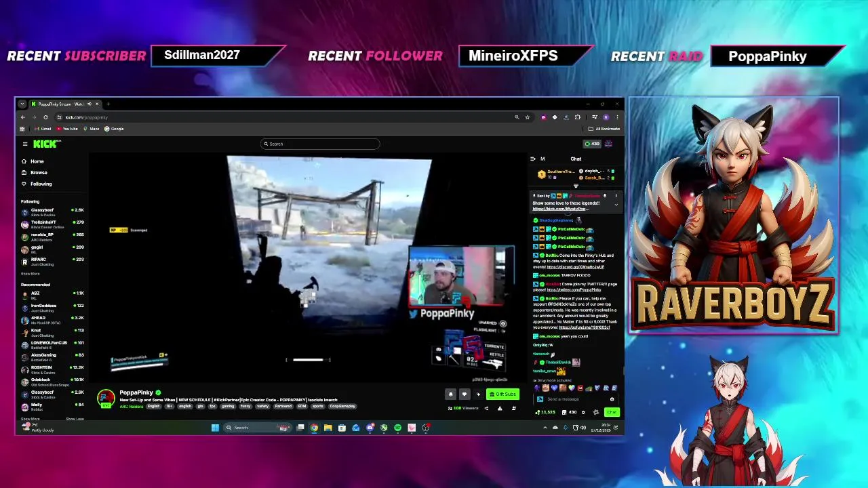Open the Chrome three-dot menu
The image size is (868, 488).
pos(617,117)
